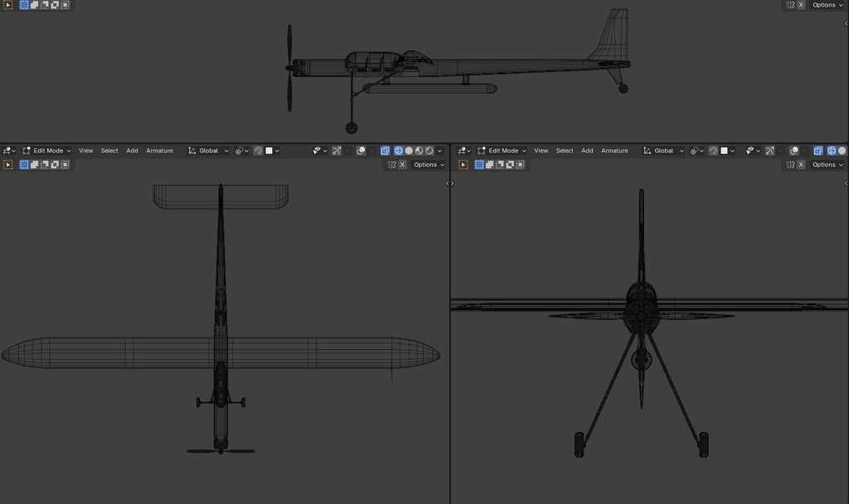Open Add menu in bottom-left viewport
This screenshot has width=849, height=504.
pos(132,151)
